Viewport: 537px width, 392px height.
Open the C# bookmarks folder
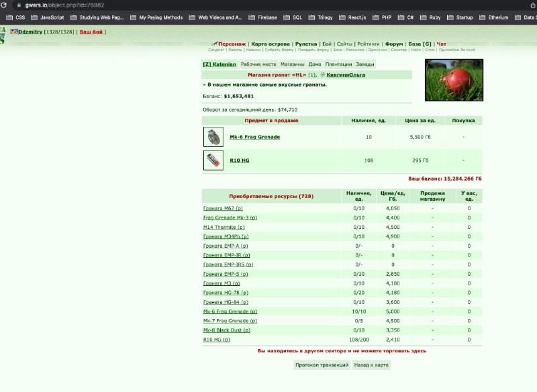[405, 17]
